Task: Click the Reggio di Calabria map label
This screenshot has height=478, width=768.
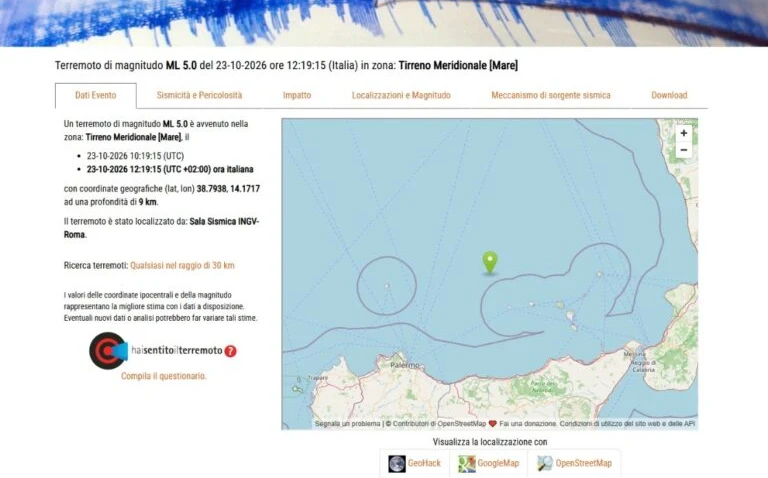Action: pos(643,366)
